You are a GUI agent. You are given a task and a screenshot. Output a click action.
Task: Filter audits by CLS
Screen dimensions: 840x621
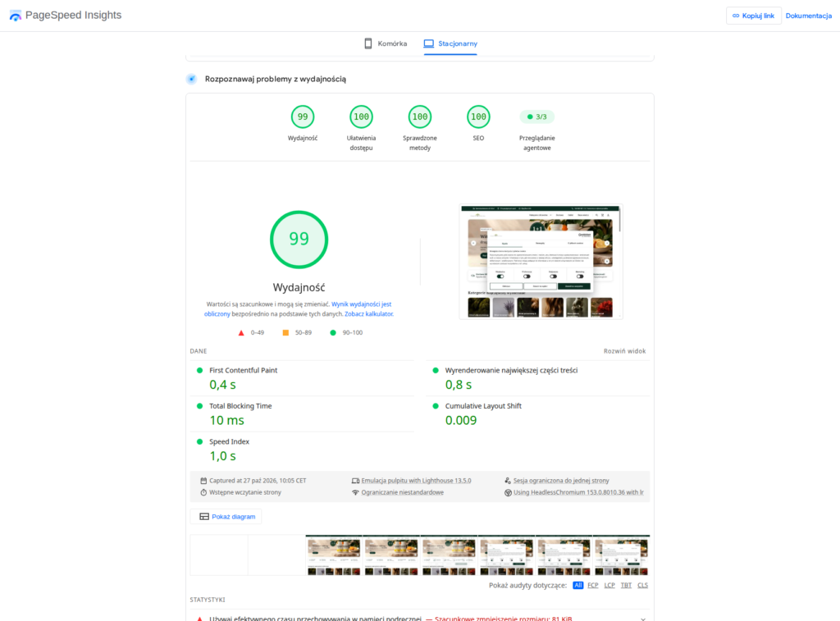[642, 585]
